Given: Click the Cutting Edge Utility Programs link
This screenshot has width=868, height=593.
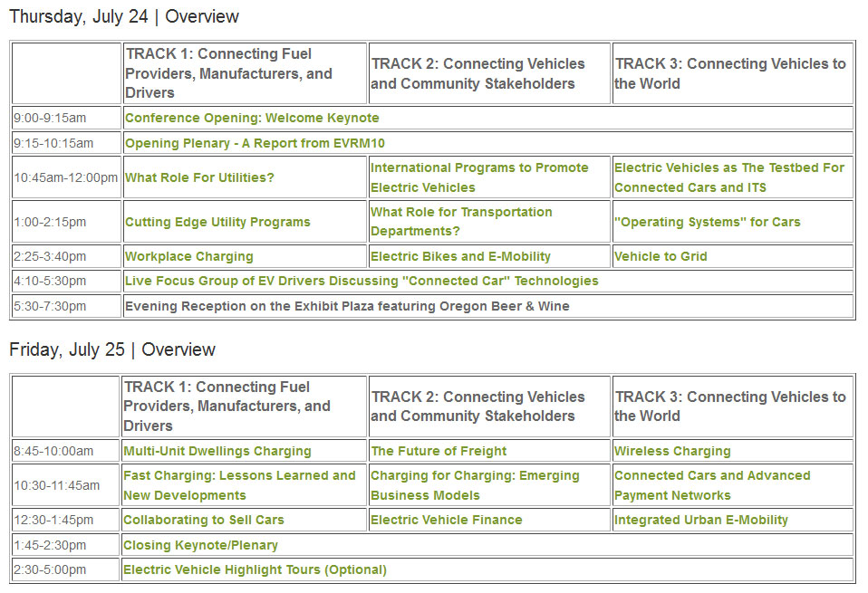Looking at the screenshot, I should tap(217, 222).
